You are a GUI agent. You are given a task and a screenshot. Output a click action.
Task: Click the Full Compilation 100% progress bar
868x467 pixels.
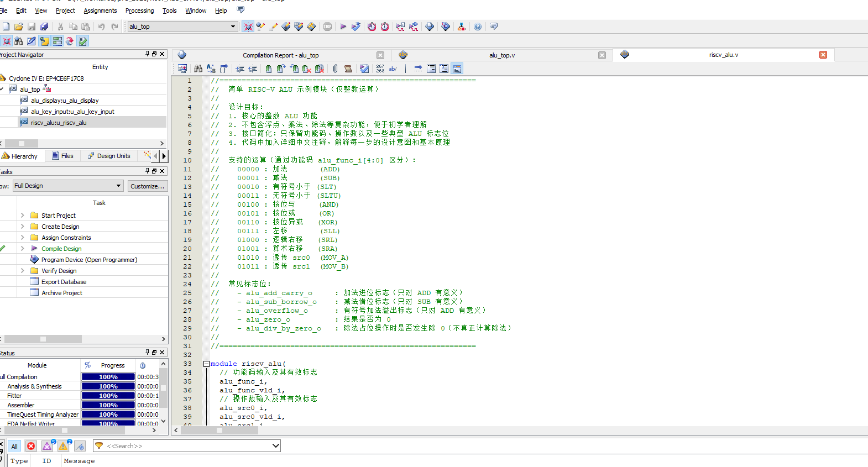[x=108, y=377]
